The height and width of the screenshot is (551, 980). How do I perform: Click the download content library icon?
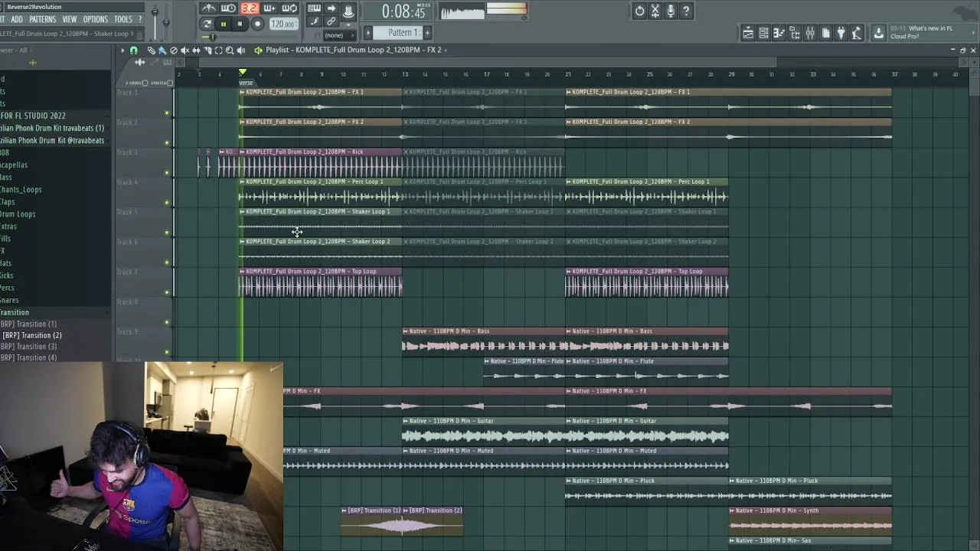879,33
